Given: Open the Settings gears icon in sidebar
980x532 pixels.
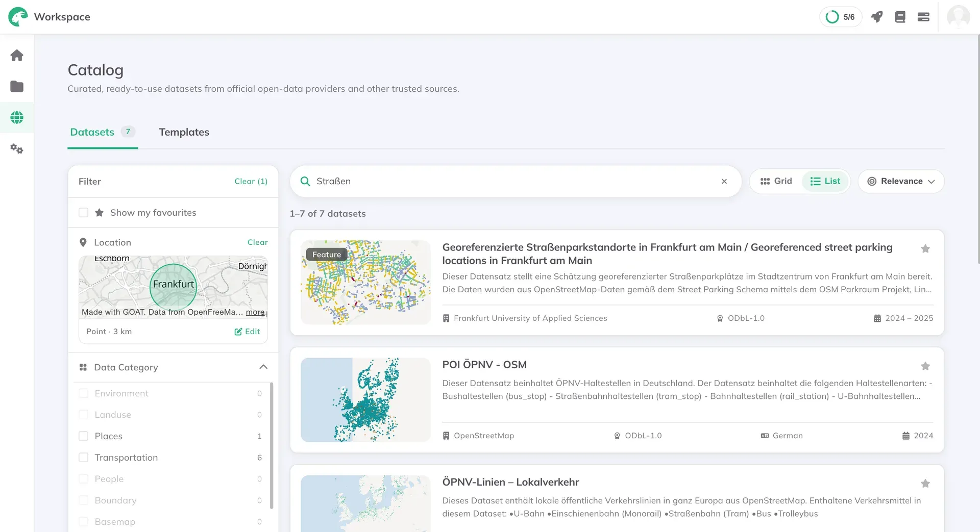Looking at the screenshot, I should (x=17, y=149).
